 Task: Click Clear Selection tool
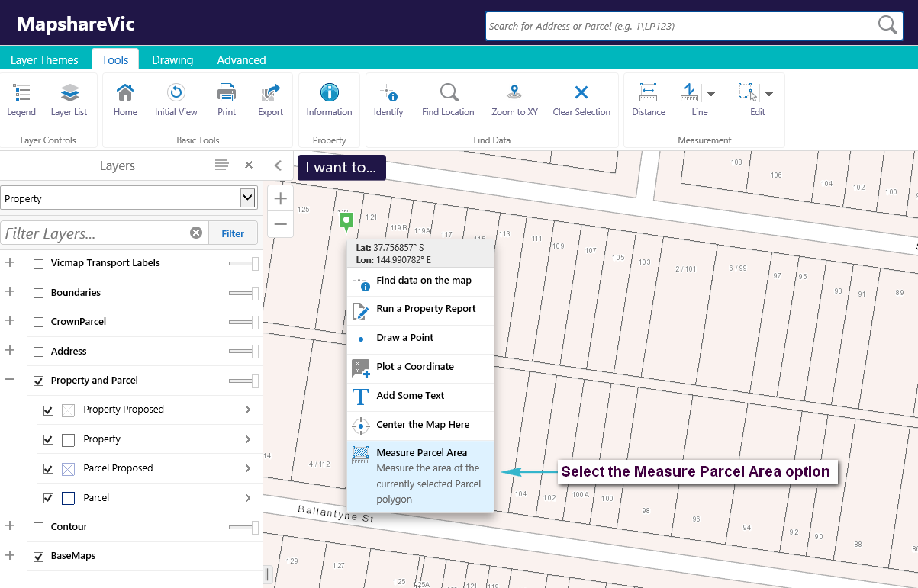click(x=581, y=101)
